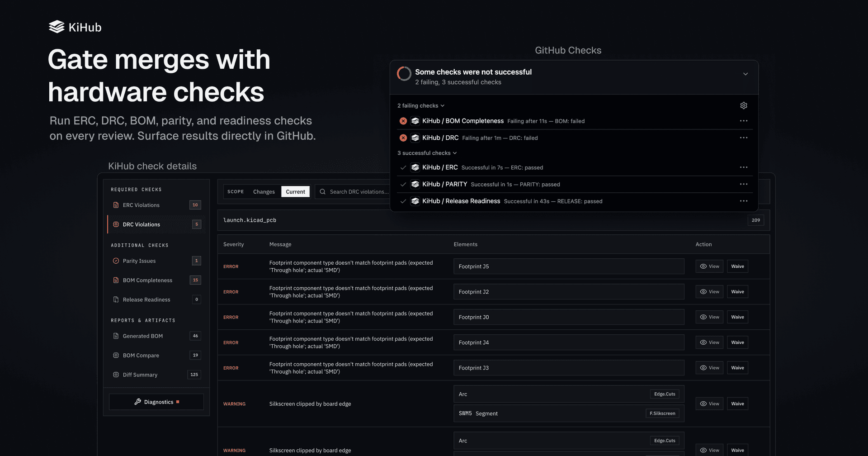Image resolution: width=868 pixels, height=456 pixels.
Task: Click the BOM Completeness sidebar icon
Action: [x=116, y=280]
